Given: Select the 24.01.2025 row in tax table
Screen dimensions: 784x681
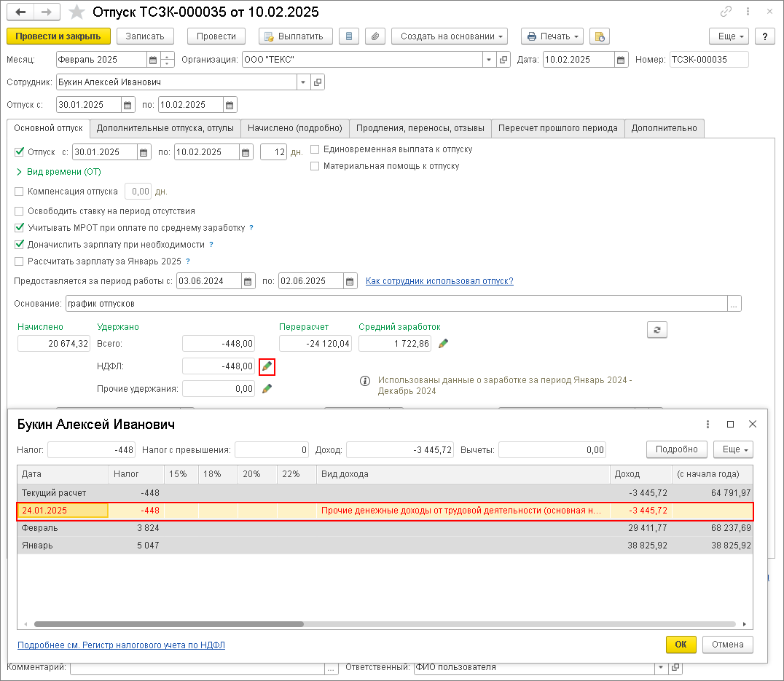Looking at the screenshot, I should pyautogui.click(x=385, y=511).
